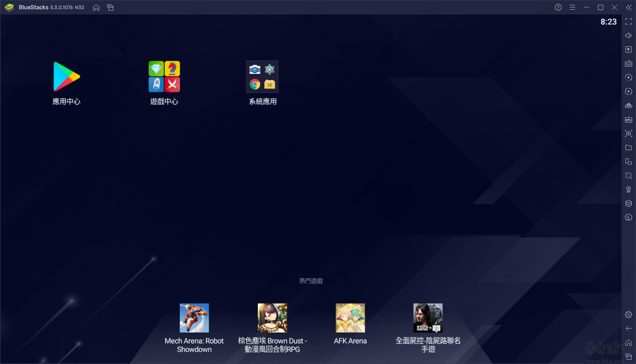Screen dimensions: 636x364
Task: Start the Macro recorder
Action: (x=629, y=77)
